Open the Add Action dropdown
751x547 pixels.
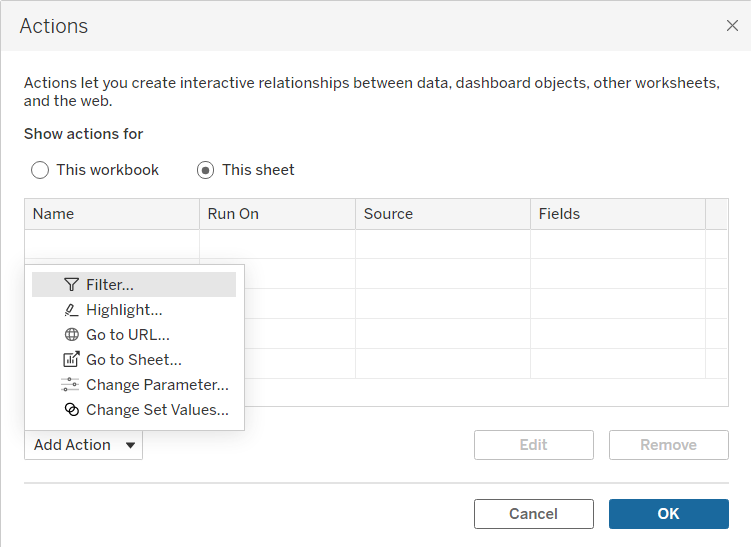click(x=84, y=445)
